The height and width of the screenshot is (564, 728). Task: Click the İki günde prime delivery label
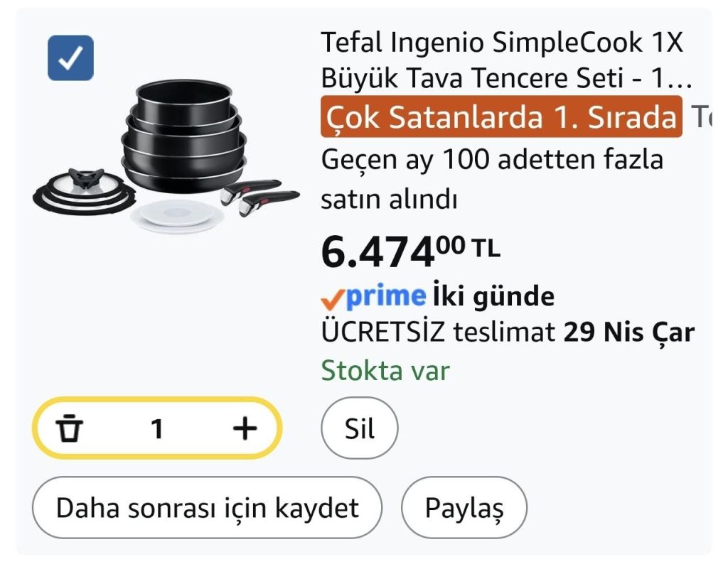tap(493, 295)
